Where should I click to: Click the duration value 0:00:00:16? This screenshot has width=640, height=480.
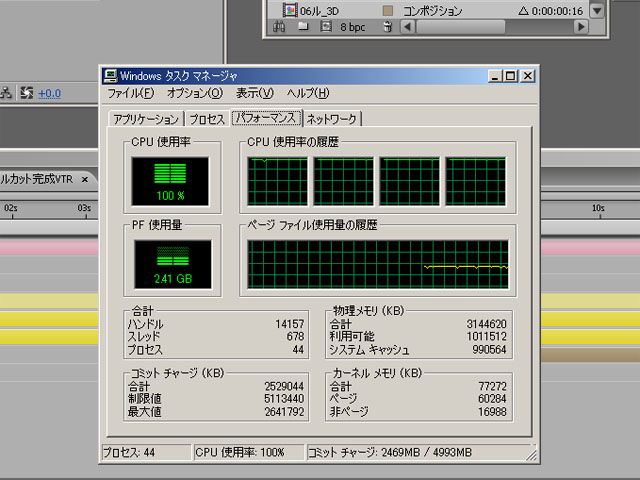click(558, 11)
